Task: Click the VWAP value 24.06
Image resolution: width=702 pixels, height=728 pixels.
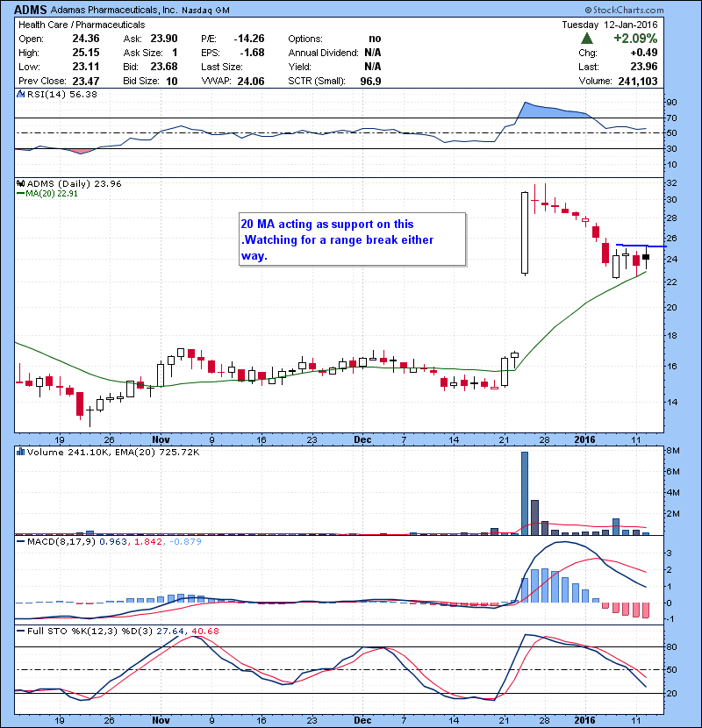Action: click(251, 81)
